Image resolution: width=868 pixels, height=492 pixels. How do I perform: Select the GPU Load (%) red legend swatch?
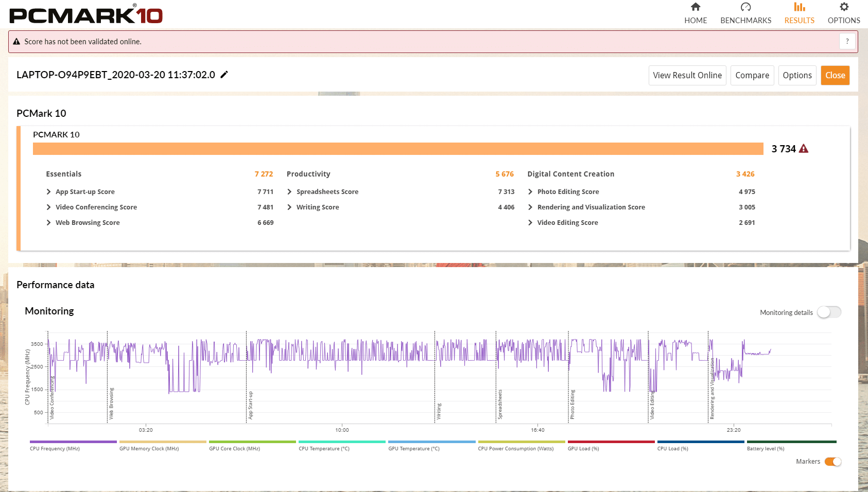click(611, 442)
